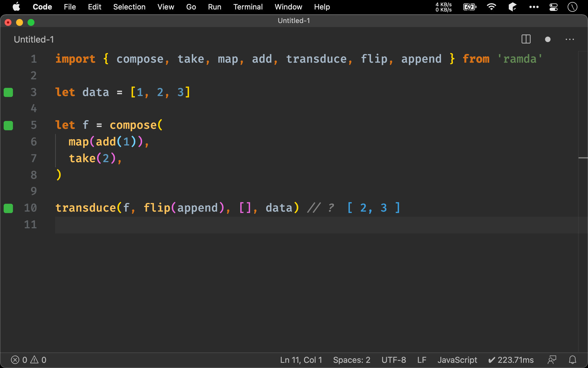The image size is (588, 368).
Task: Select the Terminal menu
Action: [247, 6]
